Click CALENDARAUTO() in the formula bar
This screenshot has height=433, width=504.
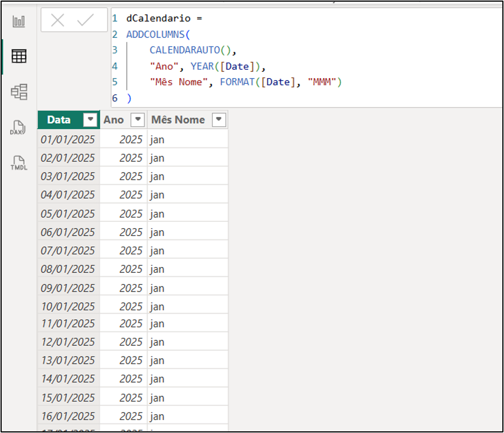coord(190,50)
